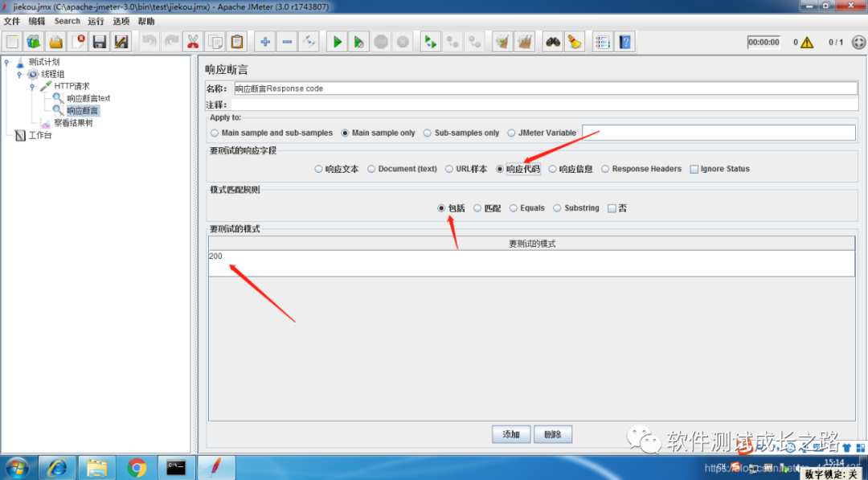
Task: Click the binoculars Search icon
Action: tap(552, 42)
